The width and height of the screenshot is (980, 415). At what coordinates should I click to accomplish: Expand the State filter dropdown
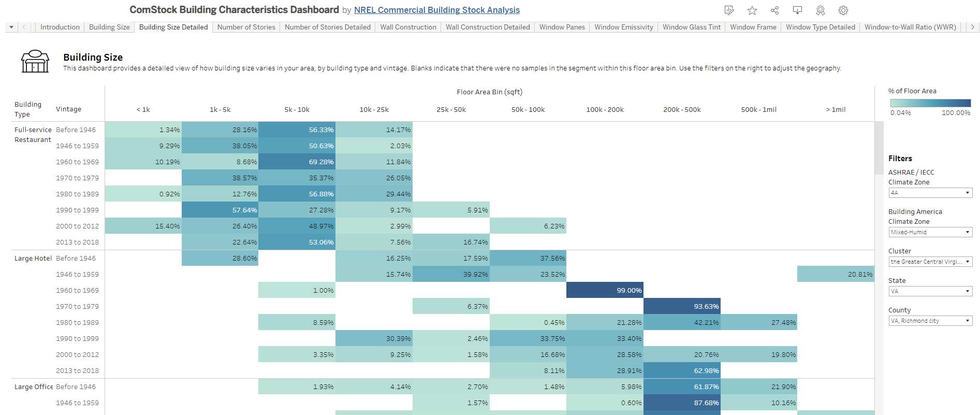(x=930, y=291)
